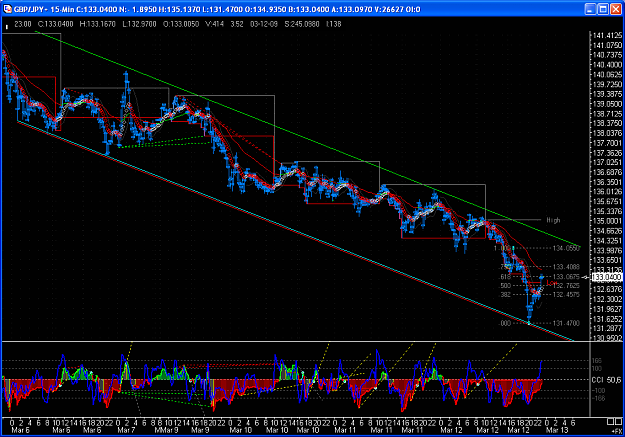
Task: Click the O:133.0050 open value in header
Action: [x=181, y=24]
